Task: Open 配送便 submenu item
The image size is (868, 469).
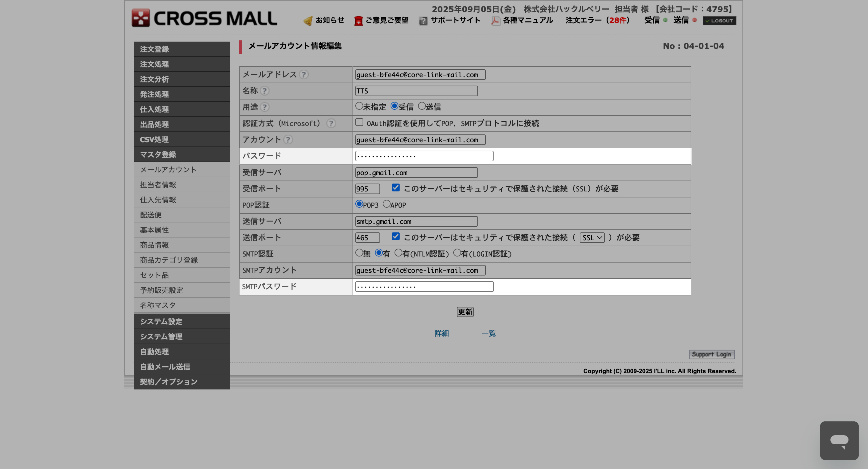Action: 182,215
